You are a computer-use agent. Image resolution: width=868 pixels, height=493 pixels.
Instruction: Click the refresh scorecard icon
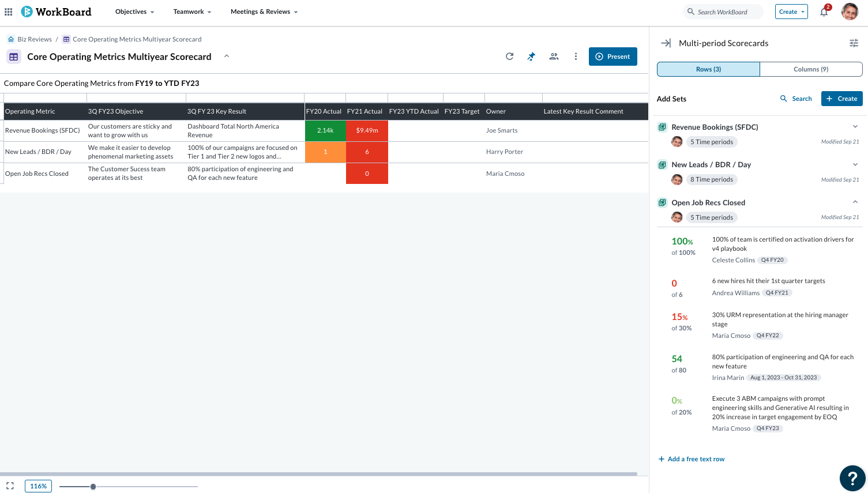pos(509,57)
